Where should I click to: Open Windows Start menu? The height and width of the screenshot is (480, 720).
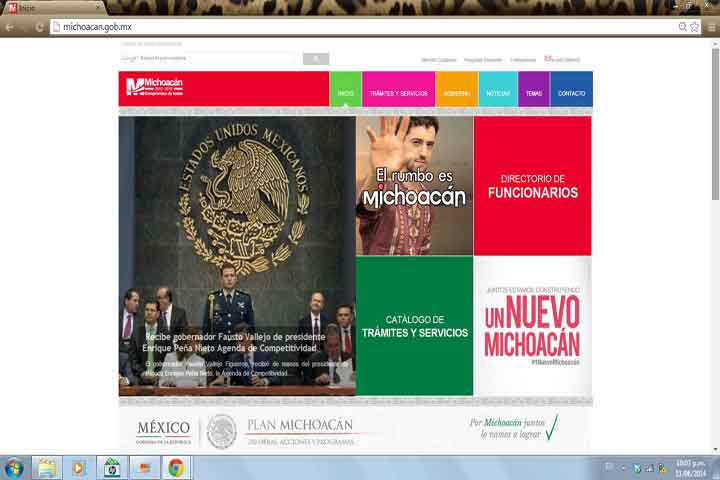(14, 467)
